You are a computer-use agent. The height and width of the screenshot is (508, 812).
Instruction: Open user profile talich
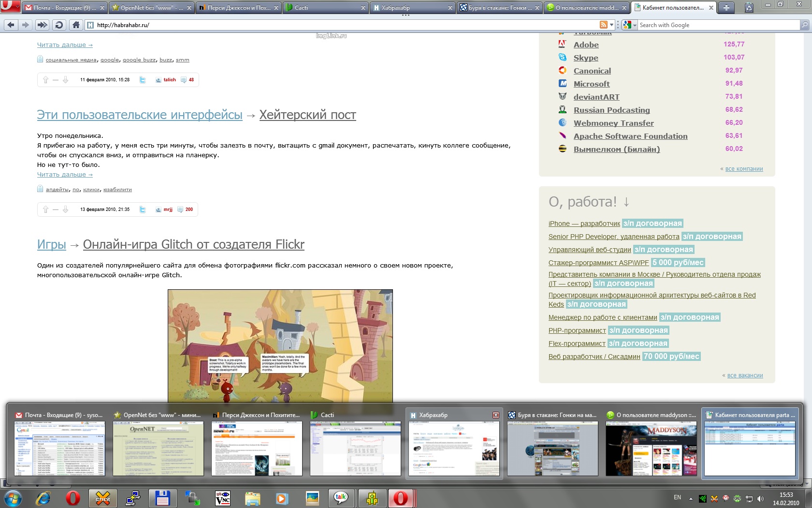point(170,80)
